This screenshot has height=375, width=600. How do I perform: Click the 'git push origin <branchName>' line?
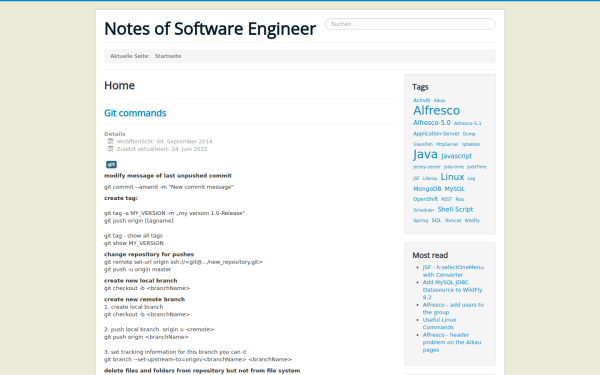pos(146,337)
